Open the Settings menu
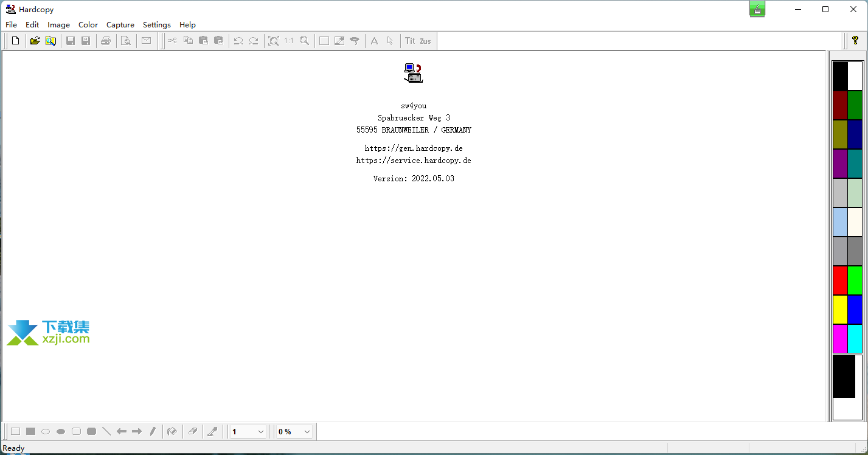Image resolution: width=868 pixels, height=455 pixels. pos(157,25)
